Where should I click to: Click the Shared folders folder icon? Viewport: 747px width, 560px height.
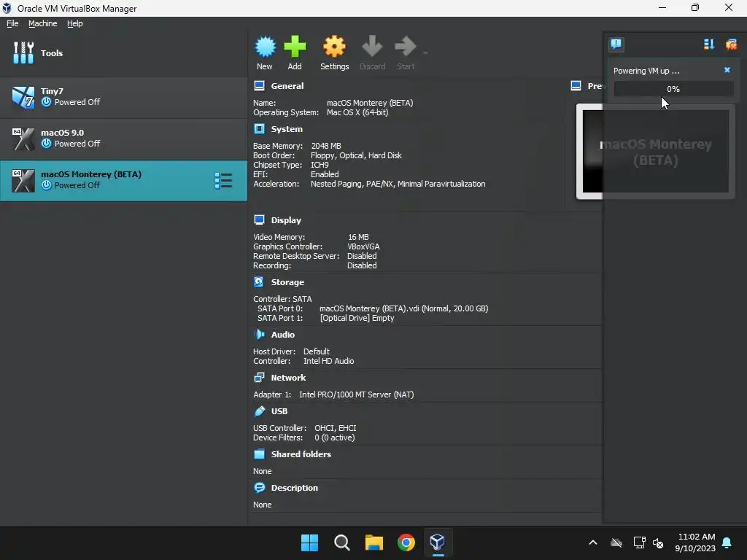pos(259,454)
